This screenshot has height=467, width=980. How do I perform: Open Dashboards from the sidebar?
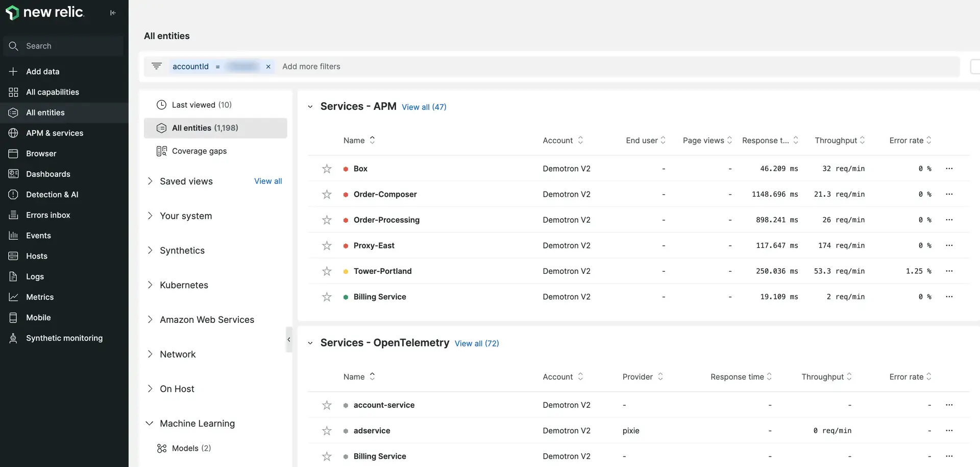pyautogui.click(x=48, y=174)
